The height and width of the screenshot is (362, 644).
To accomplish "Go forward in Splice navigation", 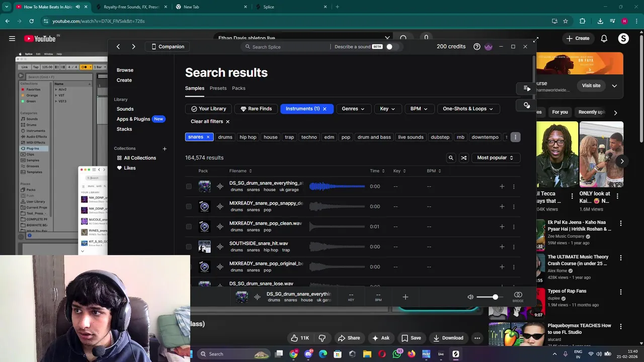I will click(x=133, y=47).
